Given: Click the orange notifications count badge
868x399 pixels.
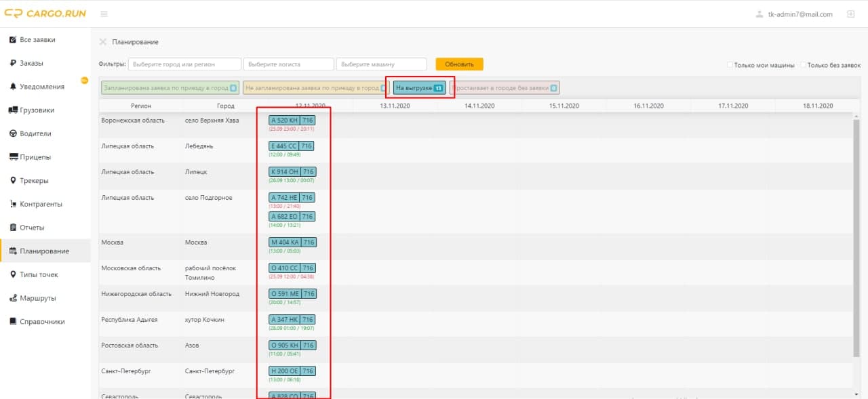Looking at the screenshot, I should click(x=85, y=81).
